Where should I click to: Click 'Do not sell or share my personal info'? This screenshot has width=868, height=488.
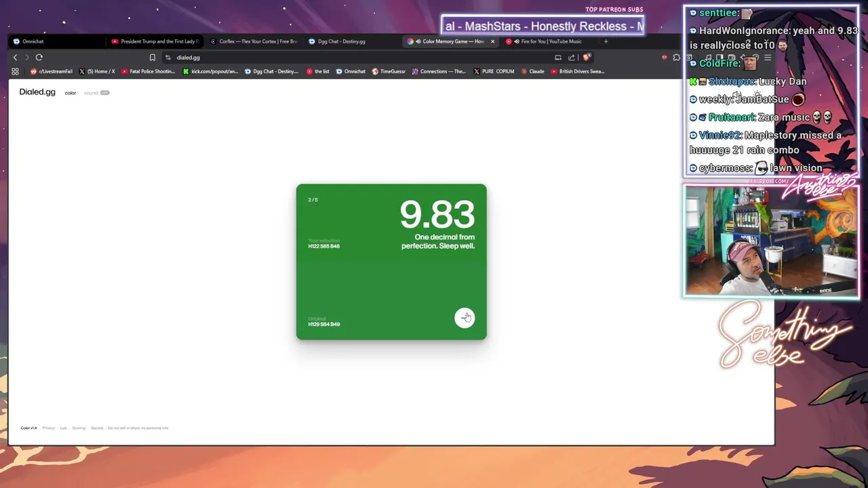tap(138, 428)
